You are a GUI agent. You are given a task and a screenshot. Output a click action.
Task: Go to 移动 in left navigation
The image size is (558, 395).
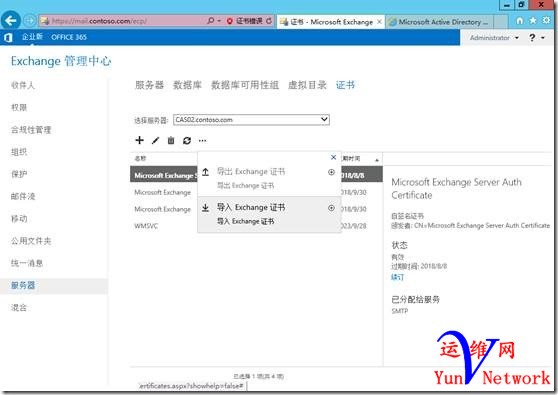tap(19, 218)
